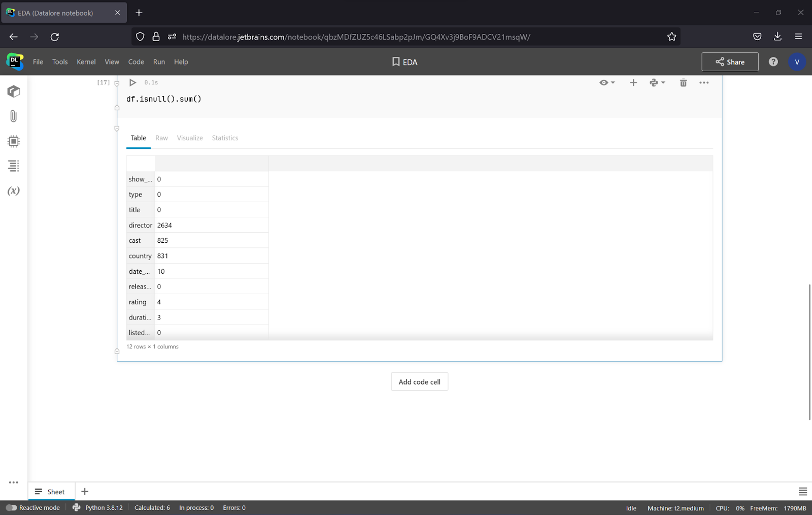Image resolution: width=812 pixels, height=515 pixels.
Task: Go back in browser history
Action: point(14,37)
